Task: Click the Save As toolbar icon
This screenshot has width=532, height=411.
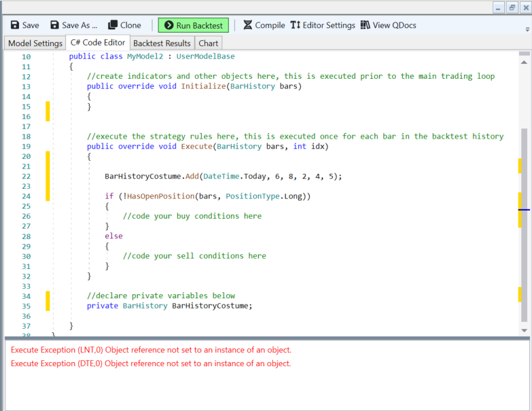Action: click(x=54, y=25)
